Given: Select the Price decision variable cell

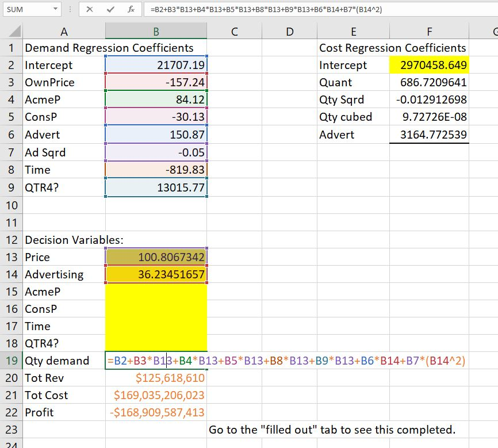Looking at the screenshot, I should click(155, 257).
